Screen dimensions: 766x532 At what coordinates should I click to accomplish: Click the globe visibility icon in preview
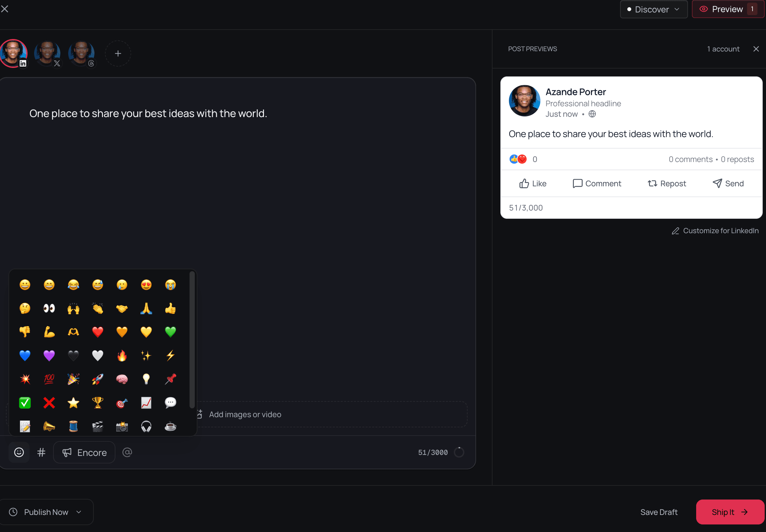(x=592, y=114)
